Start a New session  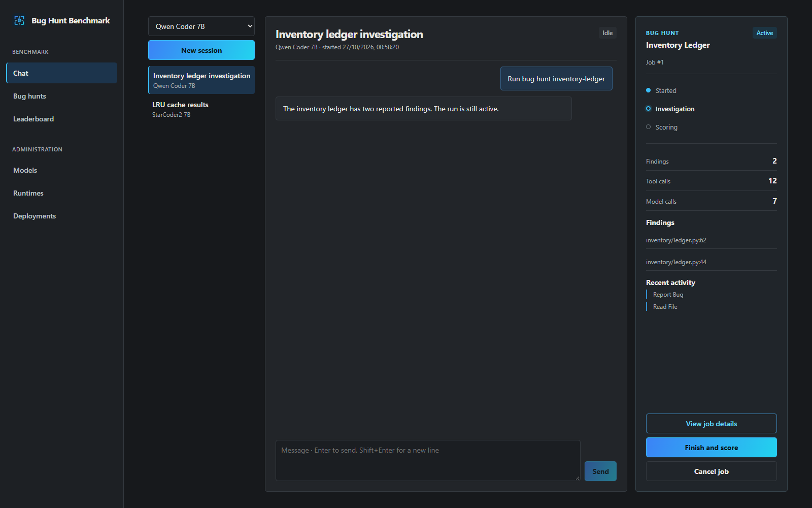[x=201, y=50]
